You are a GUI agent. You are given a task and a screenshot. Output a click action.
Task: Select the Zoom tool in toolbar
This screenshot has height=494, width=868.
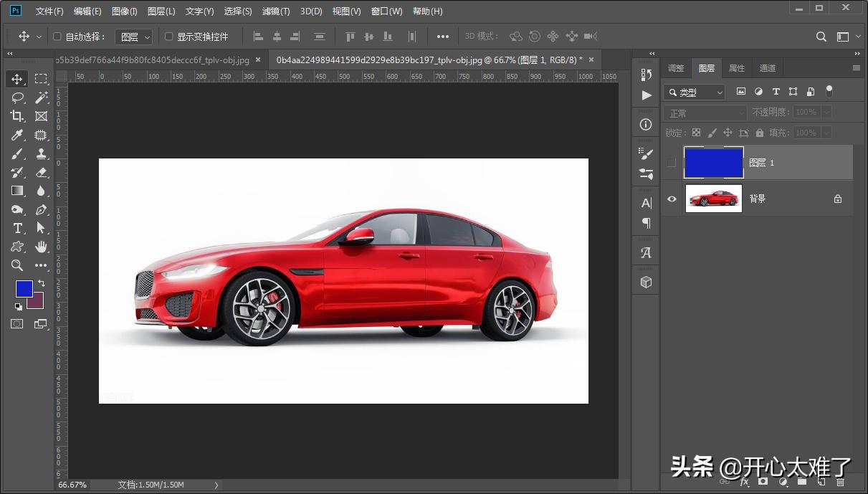click(17, 265)
